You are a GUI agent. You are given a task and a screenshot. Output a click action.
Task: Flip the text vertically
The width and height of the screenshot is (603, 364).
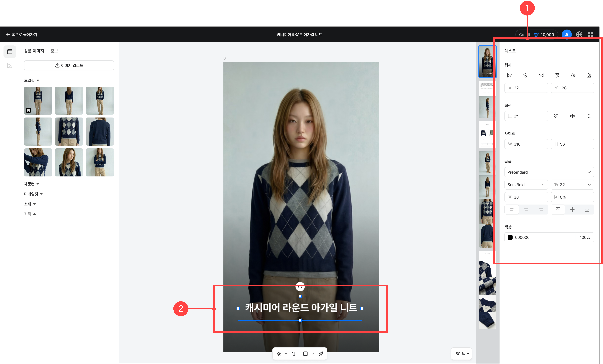point(589,116)
